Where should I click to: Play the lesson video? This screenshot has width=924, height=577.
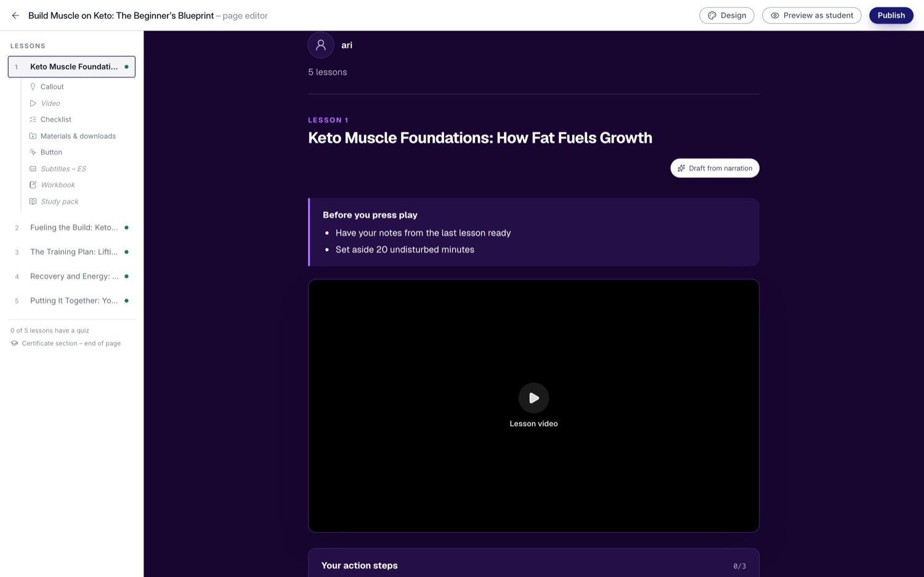[533, 398]
